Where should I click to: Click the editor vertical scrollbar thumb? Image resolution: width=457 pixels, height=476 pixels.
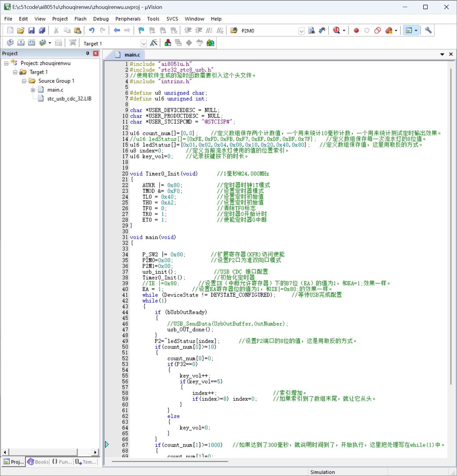pyautogui.click(x=451, y=226)
